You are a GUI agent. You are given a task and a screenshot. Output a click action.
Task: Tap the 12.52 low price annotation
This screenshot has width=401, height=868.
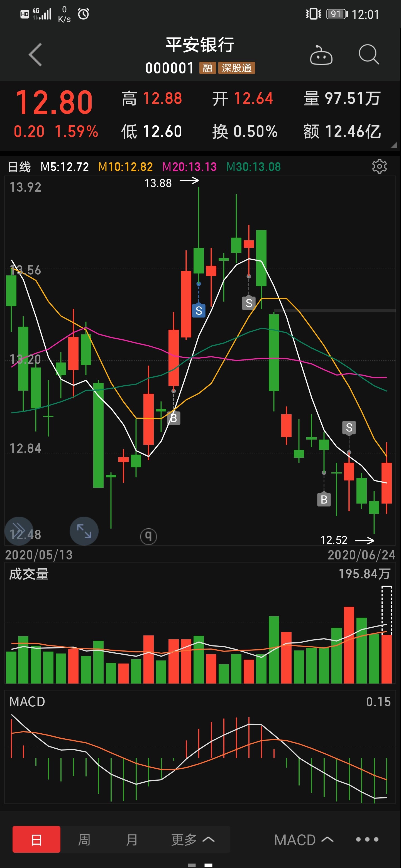point(334,540)
